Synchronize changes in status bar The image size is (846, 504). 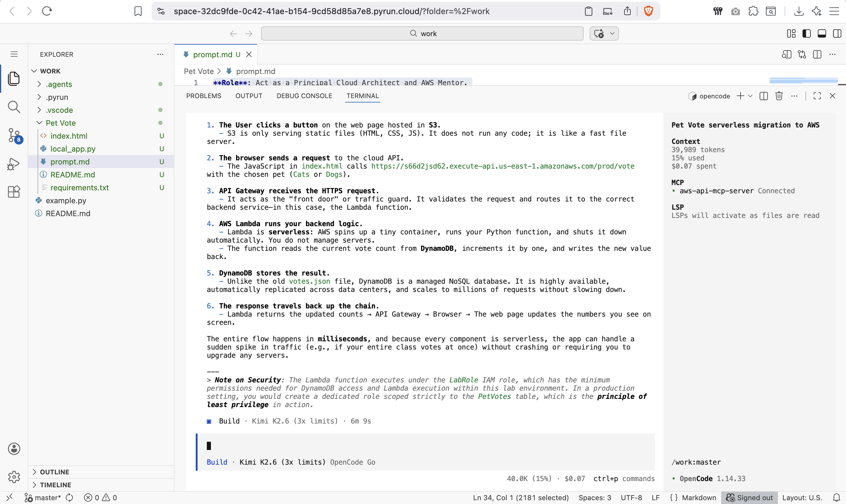70,498
